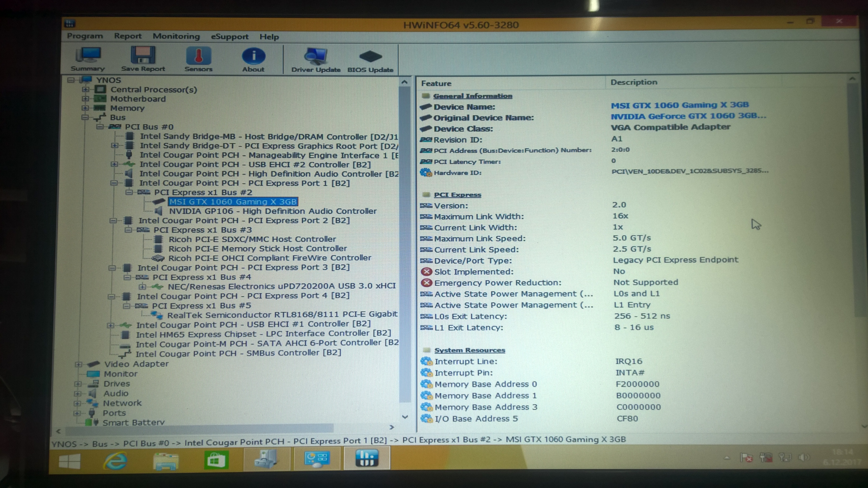Open the eSupport menu
Image resolution: width=868 pixels, height=488 pixels.
(229, 36)
